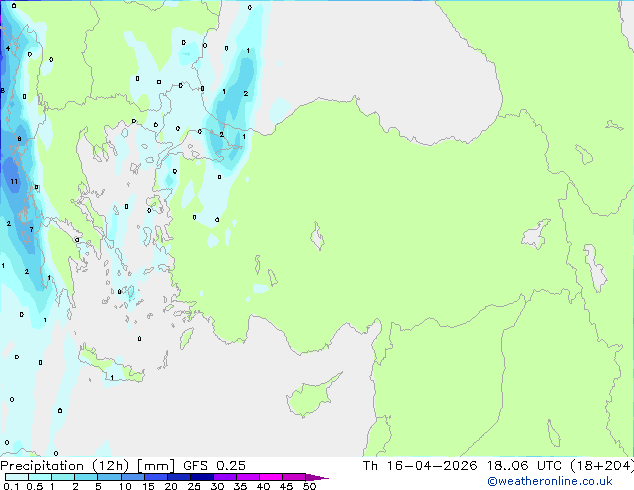Select the 0.5–1 mm legend color swatch
Image resolution: width=634 pixels, height=490 pixels.
coord(40,477)
